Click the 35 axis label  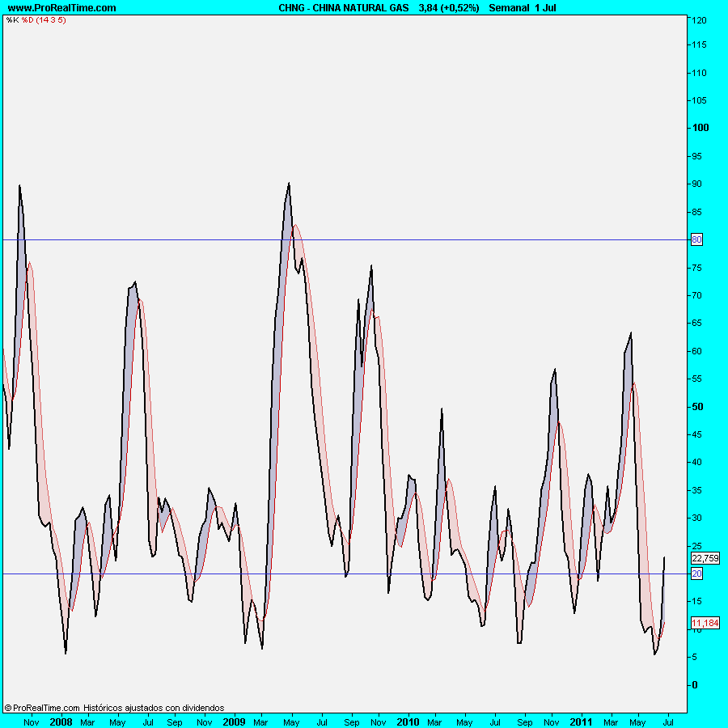(697, 490)
